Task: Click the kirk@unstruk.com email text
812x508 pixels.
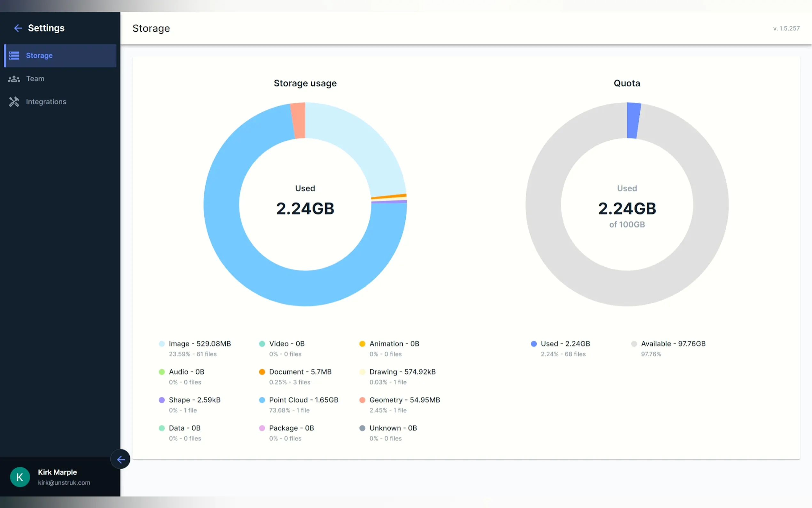Action: pos(64,482)
